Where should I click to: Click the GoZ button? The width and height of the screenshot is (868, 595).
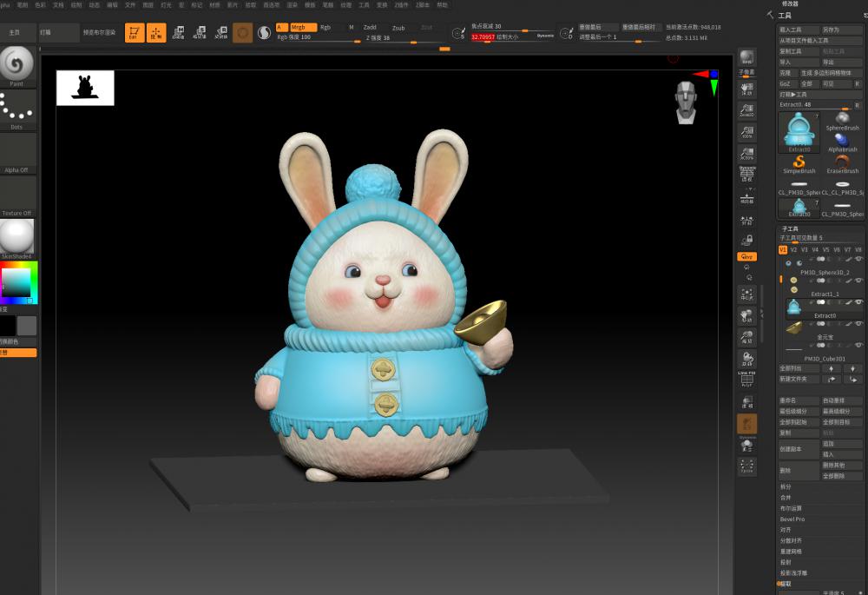784,83
